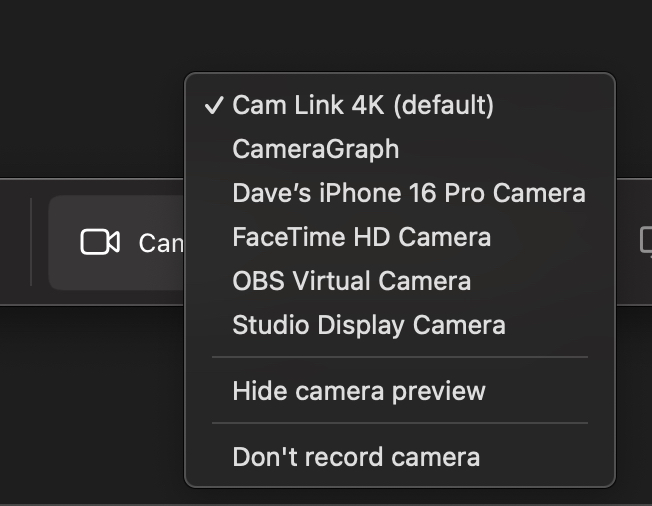This screenshot has width=652, height=506.
Task: Click the video camera icon in the toolbar
Action: 100,242
